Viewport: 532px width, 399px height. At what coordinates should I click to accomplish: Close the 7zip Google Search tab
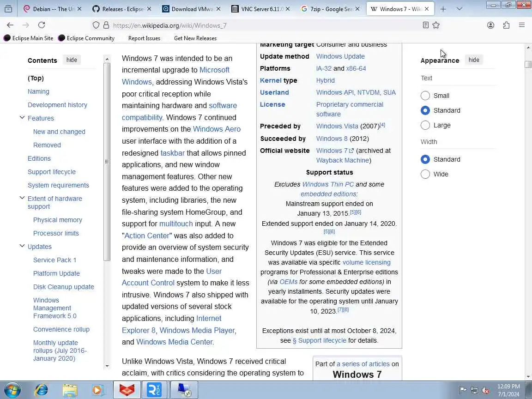[357, 9]
